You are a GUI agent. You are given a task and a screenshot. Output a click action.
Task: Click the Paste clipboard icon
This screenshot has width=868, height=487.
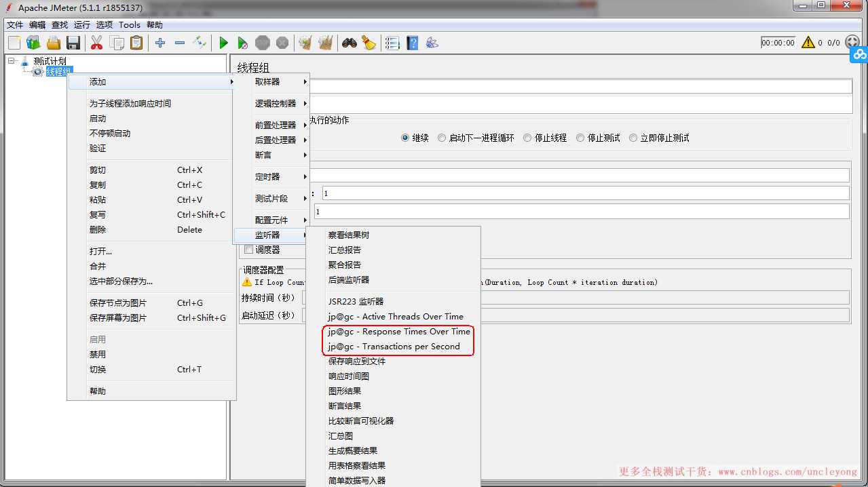136,43
